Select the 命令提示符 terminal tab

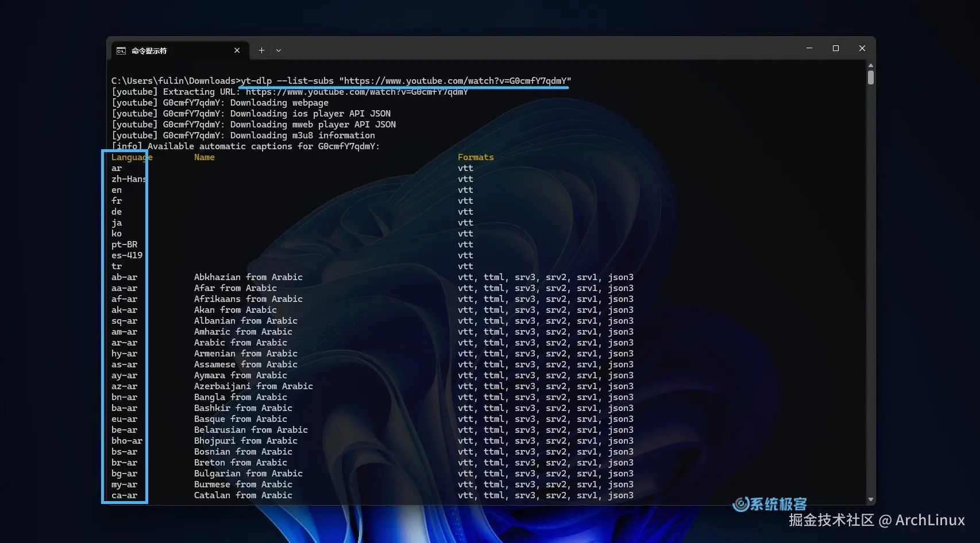(180, 51)
